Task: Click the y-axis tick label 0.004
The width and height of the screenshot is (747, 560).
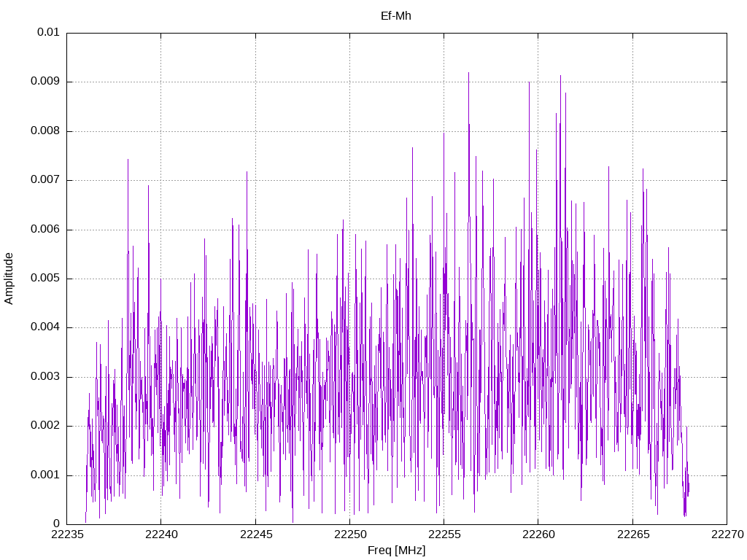Action: coord(46,327)
